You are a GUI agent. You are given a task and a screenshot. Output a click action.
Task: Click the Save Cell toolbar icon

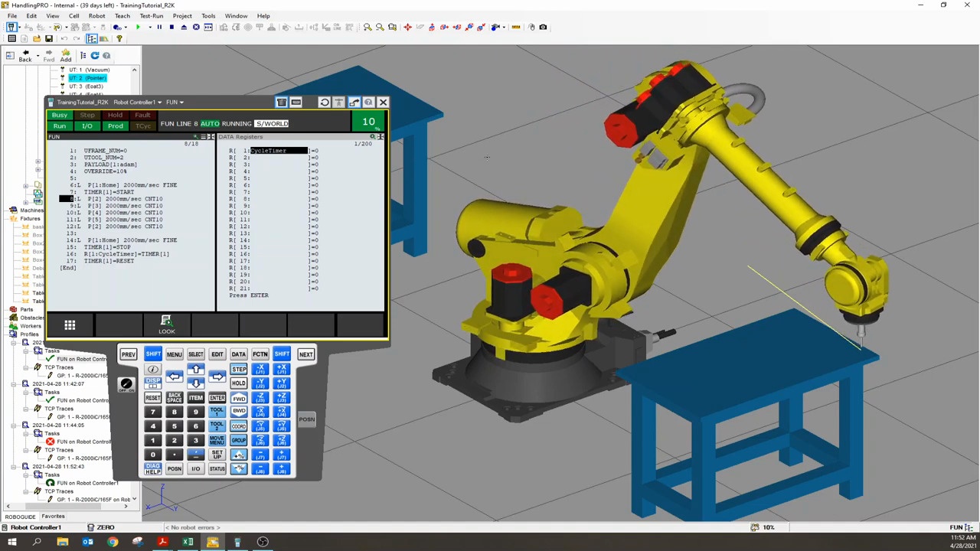pos(49,38)
